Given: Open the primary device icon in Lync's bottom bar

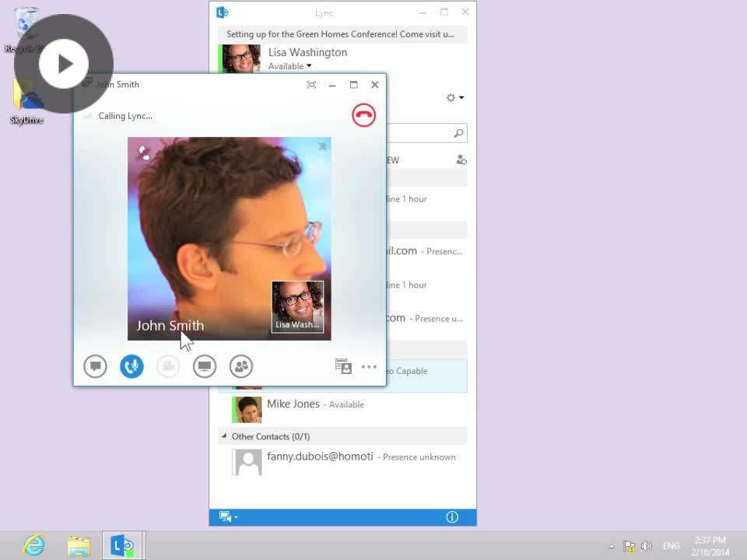Looking at the screenshot, I should tap(226, 516).
